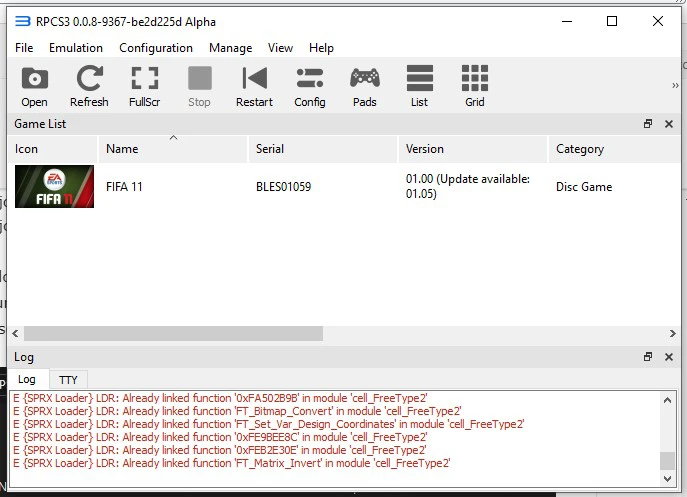
Task: Click the log line mentioning 0xFEB2E30E
Action: pos(220,450)
